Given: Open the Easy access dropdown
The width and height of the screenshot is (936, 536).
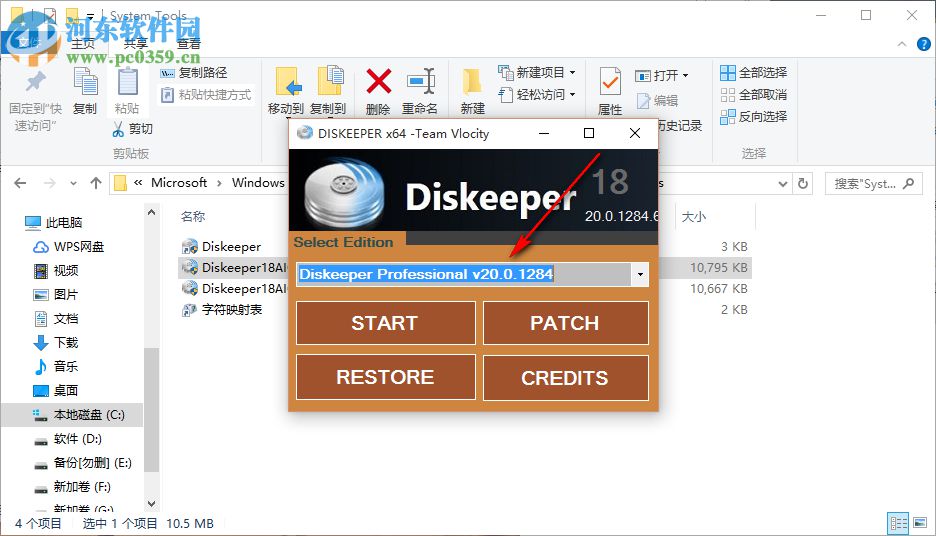Looking at the screenshot, I should pyautogui.click(x=537, y=95).
